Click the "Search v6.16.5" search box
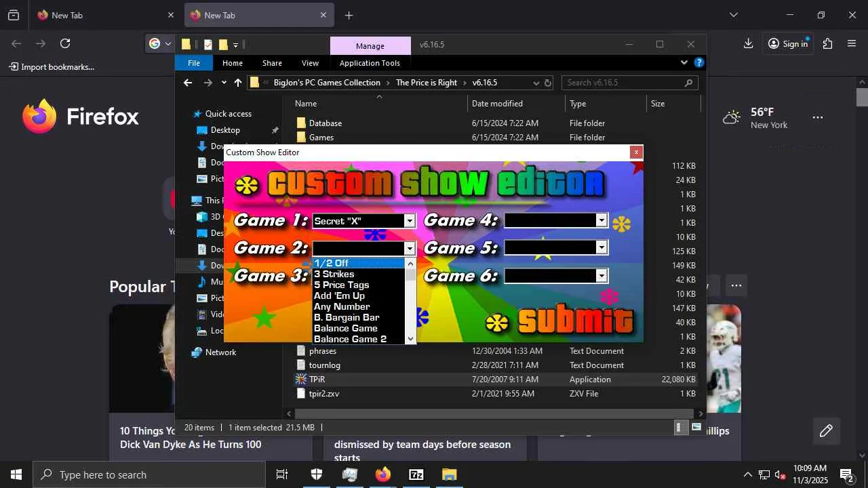 [x=629, y=83]
